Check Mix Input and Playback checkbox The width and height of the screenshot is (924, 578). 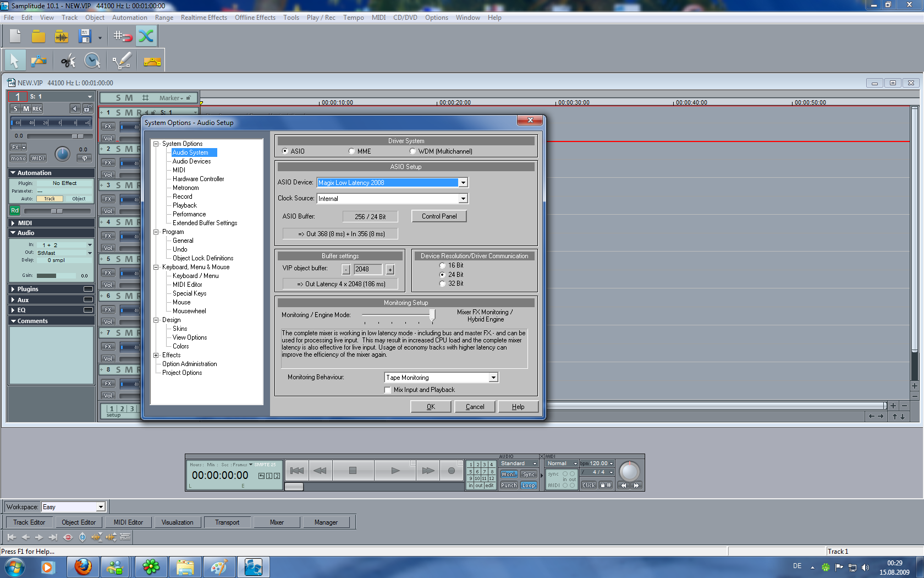388,390
